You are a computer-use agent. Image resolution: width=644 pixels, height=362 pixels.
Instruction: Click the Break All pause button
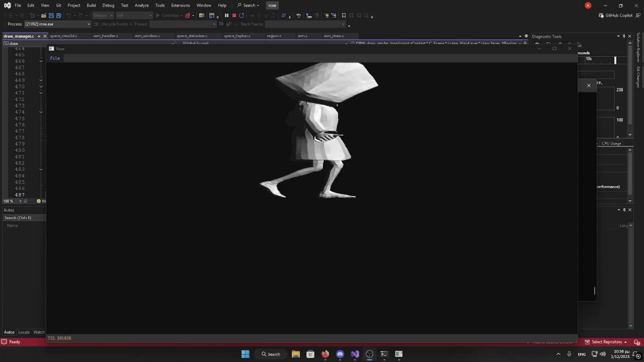tap(227, 15)
